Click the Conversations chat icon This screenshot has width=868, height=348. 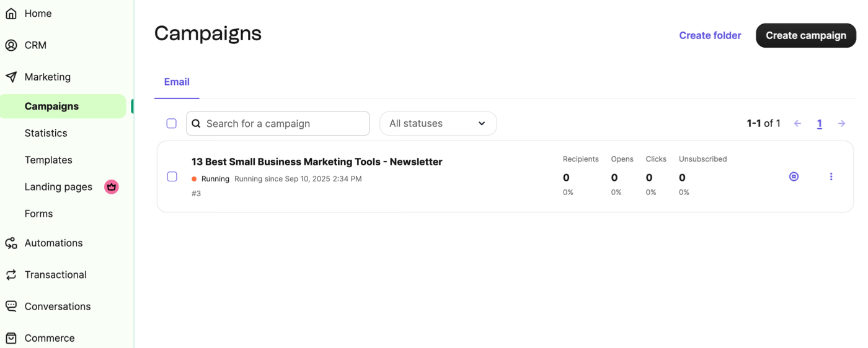click(x=11, y=307)
